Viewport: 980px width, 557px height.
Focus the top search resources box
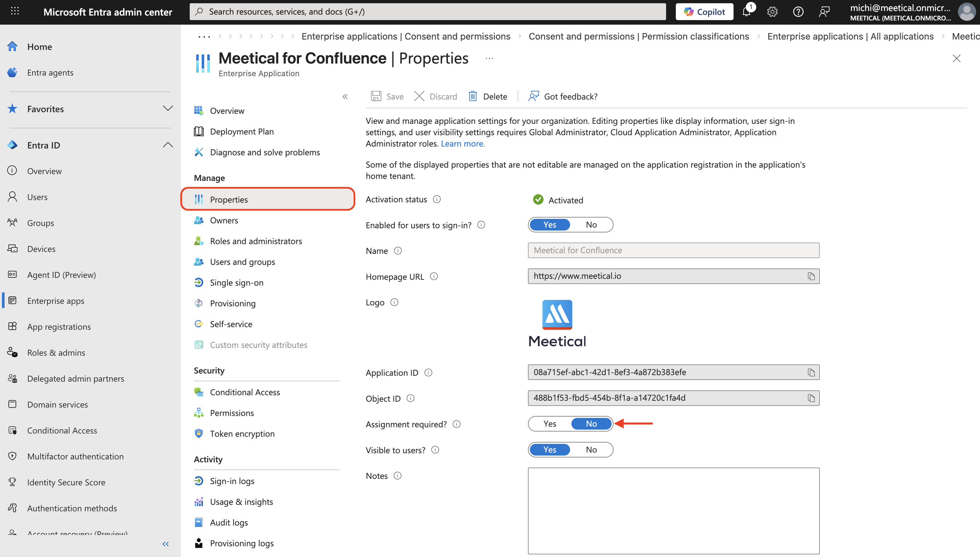point(427,11)
